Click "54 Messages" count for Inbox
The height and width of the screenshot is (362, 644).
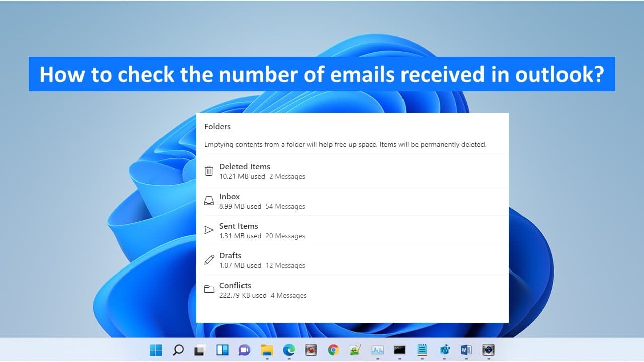click(x=285, y=206)
